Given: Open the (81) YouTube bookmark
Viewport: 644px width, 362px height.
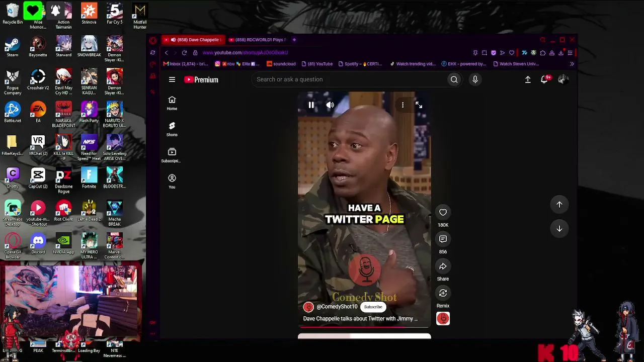Looking at the screenshot, I should pos(317,64).
